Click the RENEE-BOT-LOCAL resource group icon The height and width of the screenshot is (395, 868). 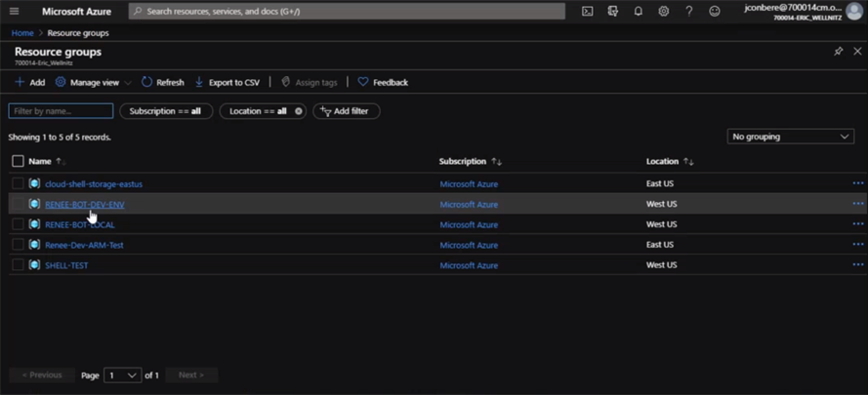coord(34,224)
